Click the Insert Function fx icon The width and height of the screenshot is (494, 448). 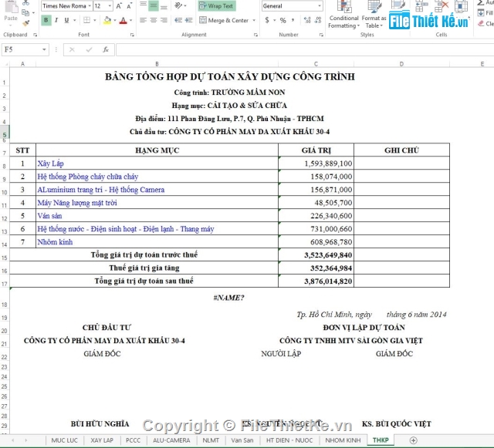[x=106, y=50]
